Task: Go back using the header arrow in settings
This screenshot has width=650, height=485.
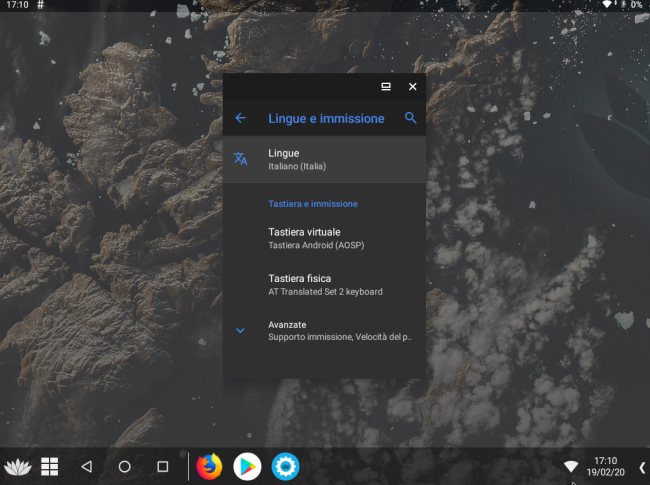Action: pos(240,118)
